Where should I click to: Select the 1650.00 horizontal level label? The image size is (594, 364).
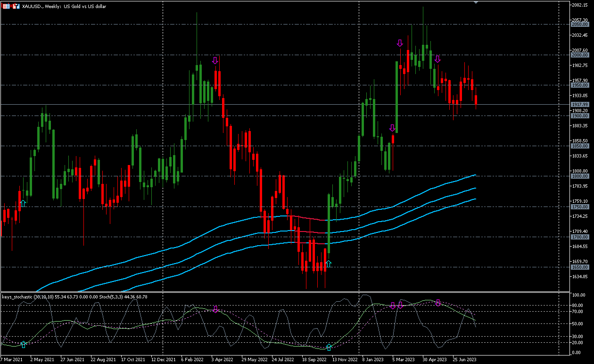pos(579,267)
